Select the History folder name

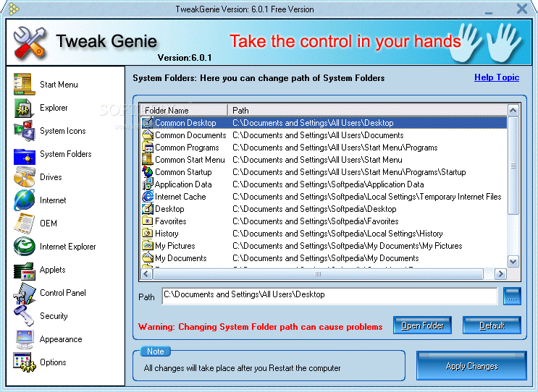tap(167, 234)
